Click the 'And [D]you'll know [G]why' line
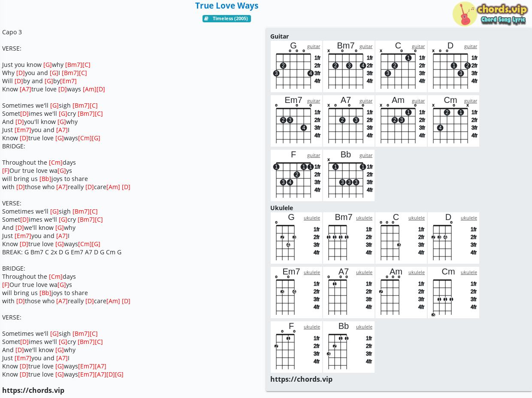The image size is (532, 398). [40, 122]
